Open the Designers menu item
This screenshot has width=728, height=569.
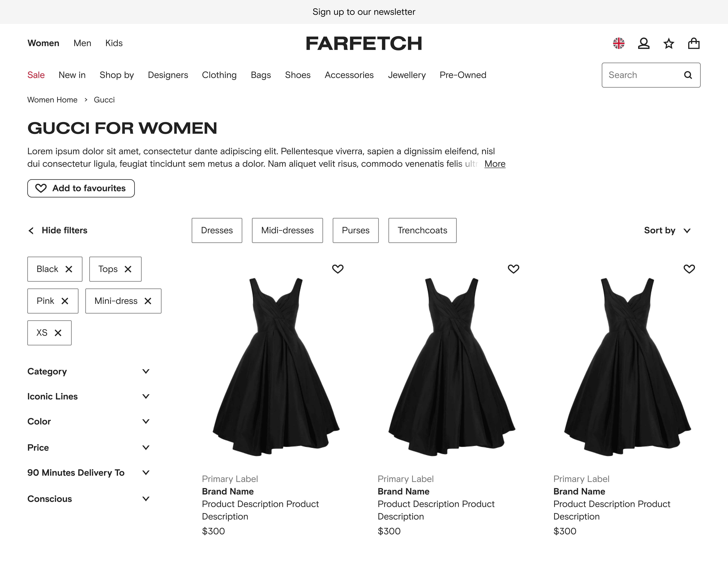click(x=168, y=75)
